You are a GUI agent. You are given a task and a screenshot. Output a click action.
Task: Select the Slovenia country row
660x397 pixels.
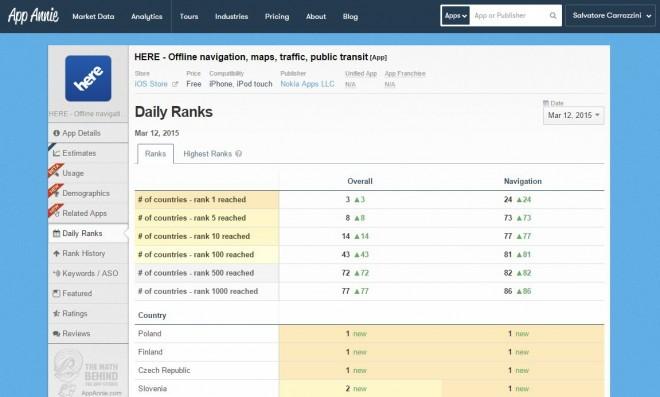370,389
